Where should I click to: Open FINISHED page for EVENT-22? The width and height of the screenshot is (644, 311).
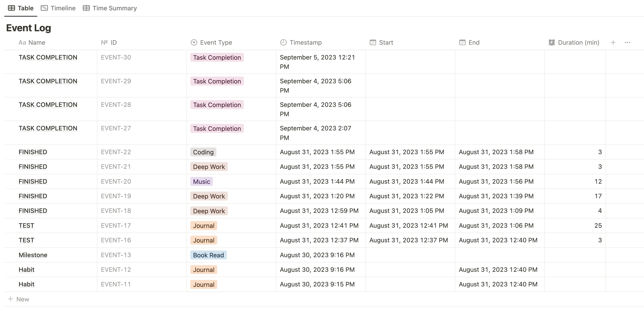[33, 152]
